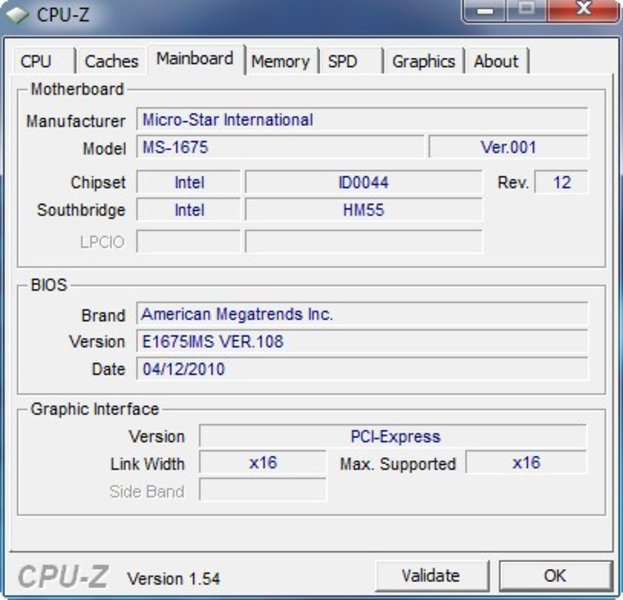
Task: Select the HM55 southbridge field
Action: coord(364,210)
